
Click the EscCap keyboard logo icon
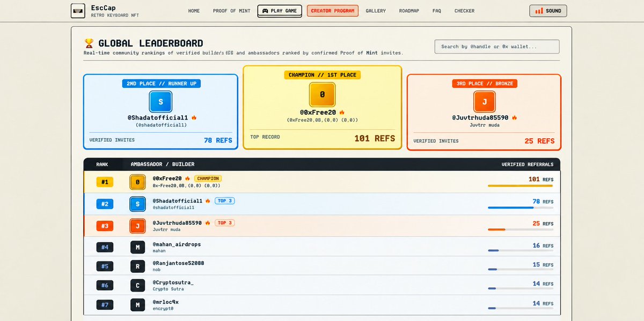(78, 11)
